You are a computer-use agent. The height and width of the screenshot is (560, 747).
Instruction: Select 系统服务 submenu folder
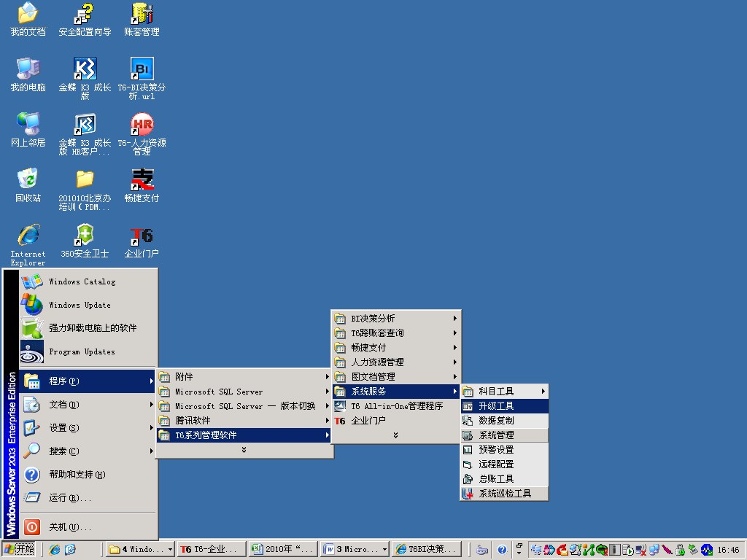(396, 392)
